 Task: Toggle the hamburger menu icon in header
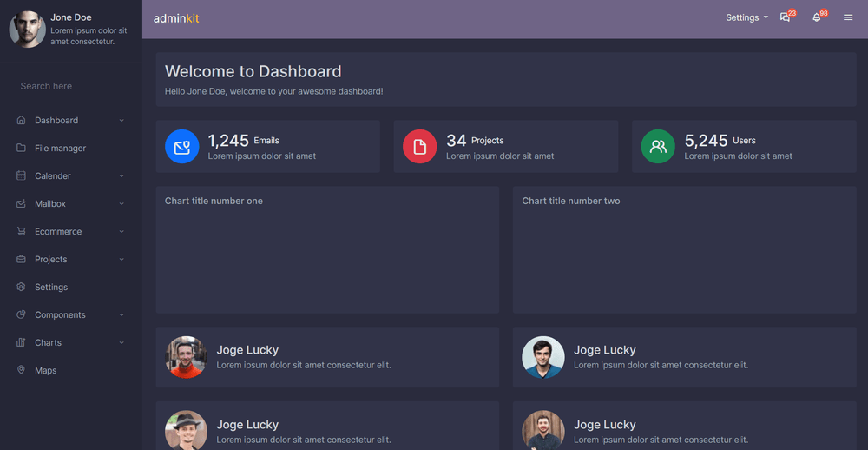tap(848, 17)
